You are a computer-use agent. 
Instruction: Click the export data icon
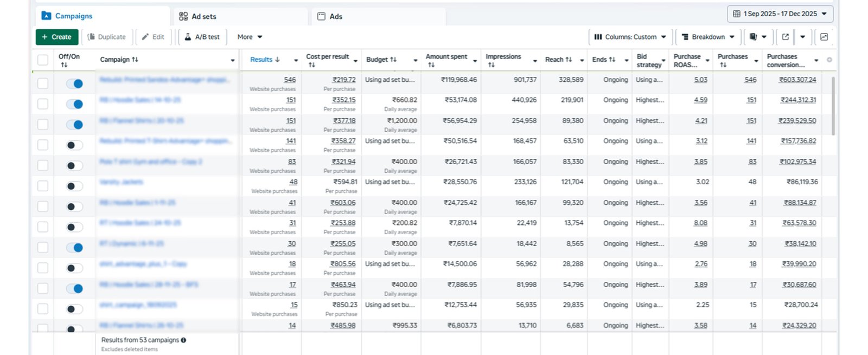point(785,37)
